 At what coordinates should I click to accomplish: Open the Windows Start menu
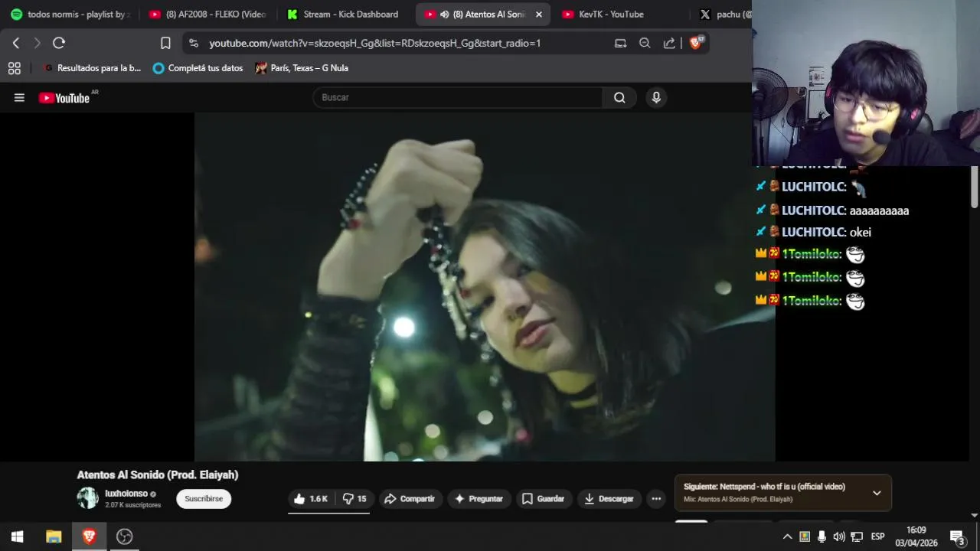17,536
